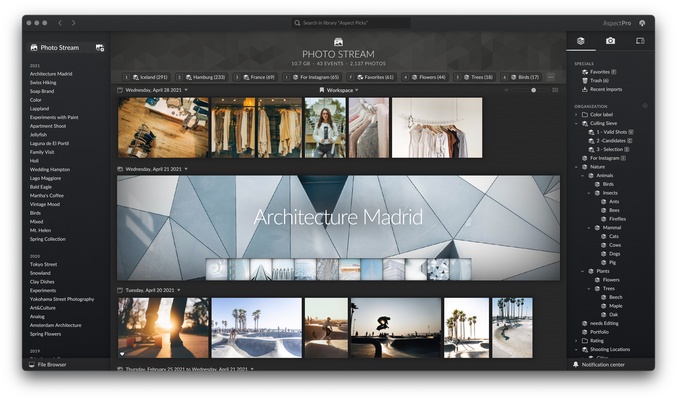The image size is (677, 400).
Task: Click the add event icon beside Photo Stream
Action: [100, 48]
